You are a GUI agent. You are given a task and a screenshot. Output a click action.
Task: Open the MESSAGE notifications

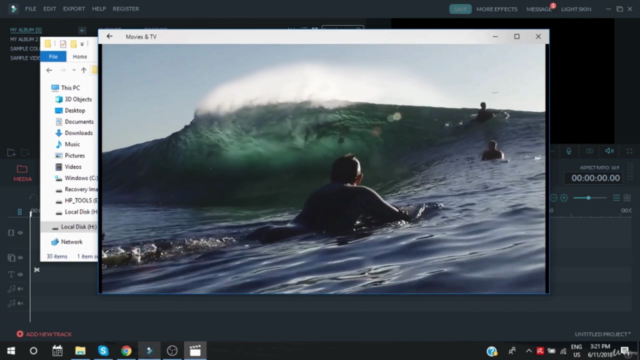(539, 9)
